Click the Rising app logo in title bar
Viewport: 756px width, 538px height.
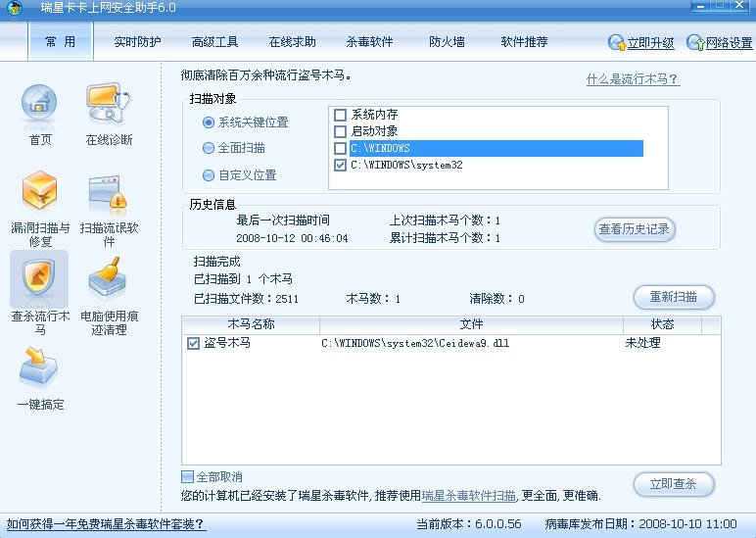click(15, 8)
